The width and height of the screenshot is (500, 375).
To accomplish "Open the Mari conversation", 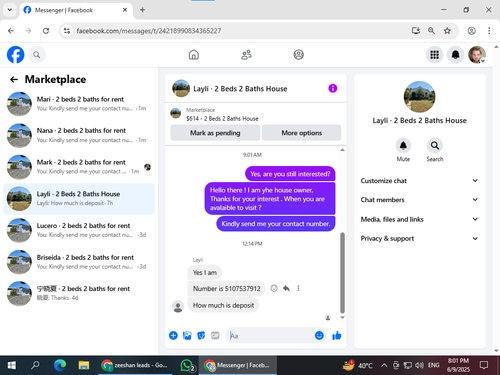I will click(x=79, y=104).
